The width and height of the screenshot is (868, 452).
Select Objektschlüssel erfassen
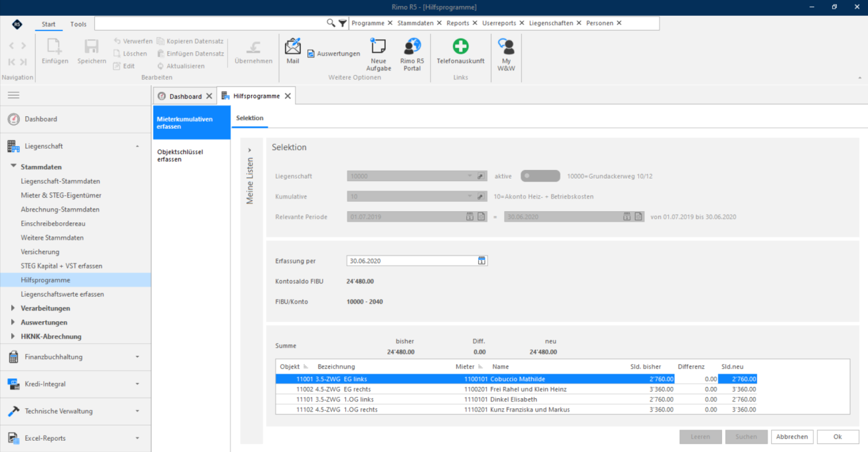pos(191,155)
